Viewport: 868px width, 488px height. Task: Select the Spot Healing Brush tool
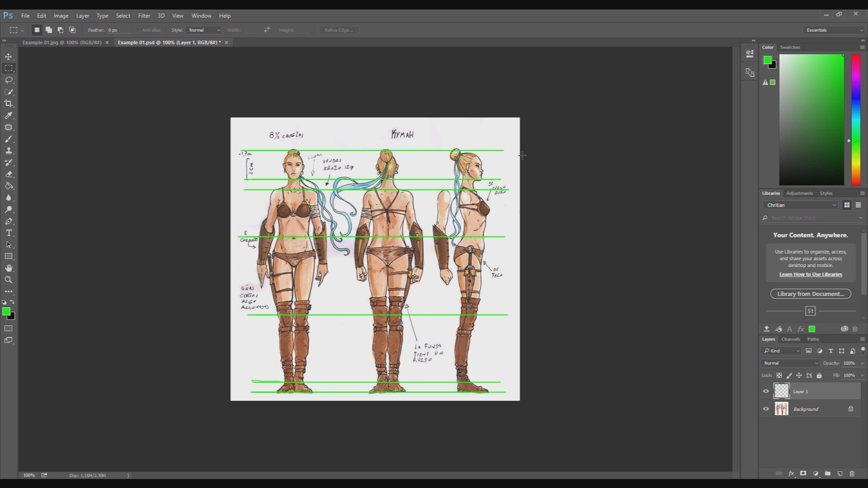coord(9,127)
